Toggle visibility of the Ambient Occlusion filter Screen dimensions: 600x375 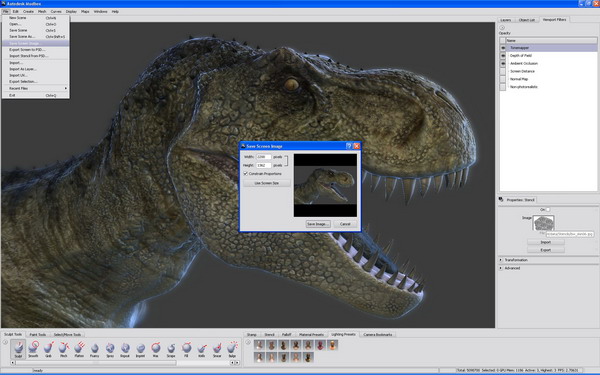click(x=503, y=64)
